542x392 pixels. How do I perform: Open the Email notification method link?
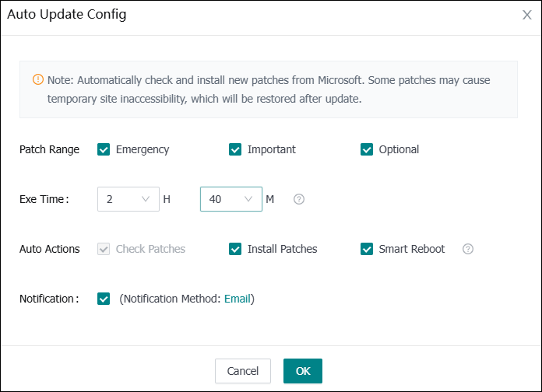238,299
